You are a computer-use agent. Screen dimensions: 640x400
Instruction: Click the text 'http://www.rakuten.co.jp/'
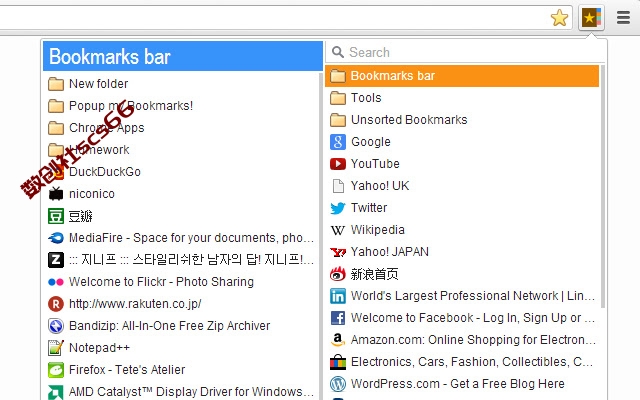click(135, 304)
